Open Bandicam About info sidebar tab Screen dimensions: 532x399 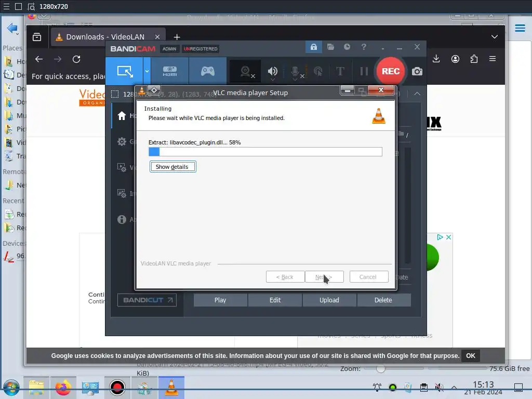122,220
